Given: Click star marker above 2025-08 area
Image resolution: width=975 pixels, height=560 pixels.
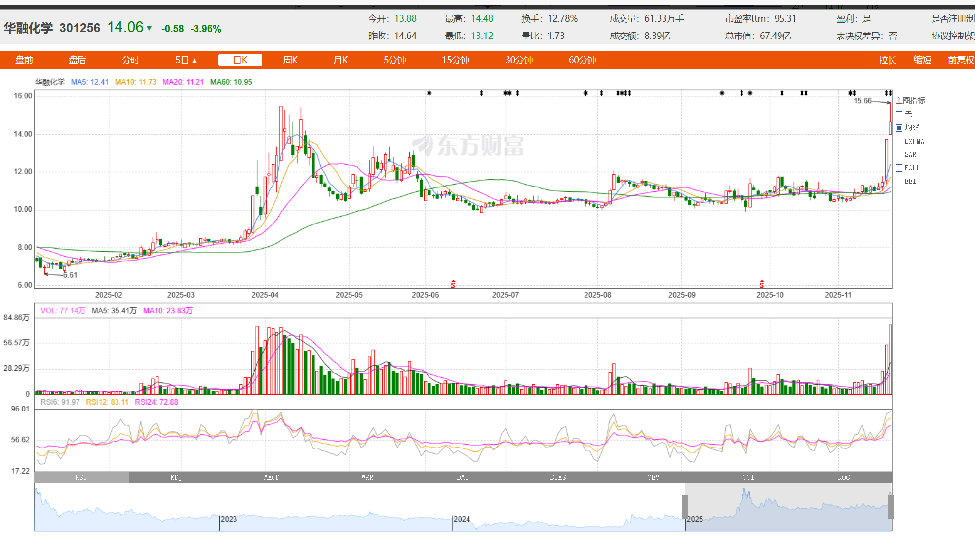Looking at the screenshot, I should (x=585, y=93).
